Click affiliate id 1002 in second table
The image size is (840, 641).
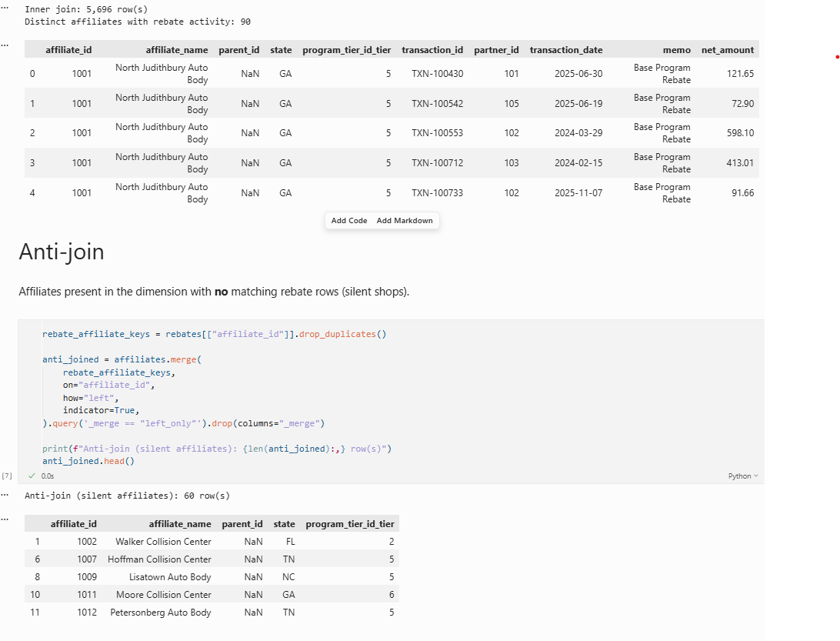[87, 542]
